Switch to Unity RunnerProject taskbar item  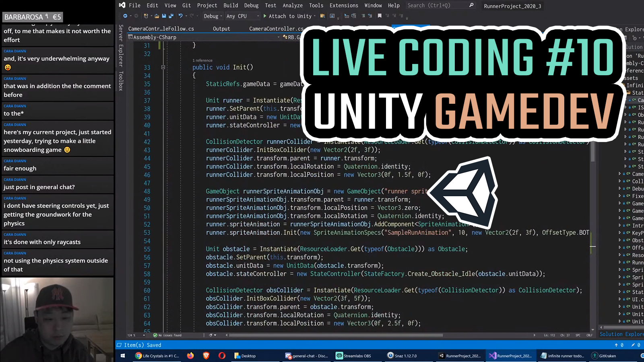459,356
